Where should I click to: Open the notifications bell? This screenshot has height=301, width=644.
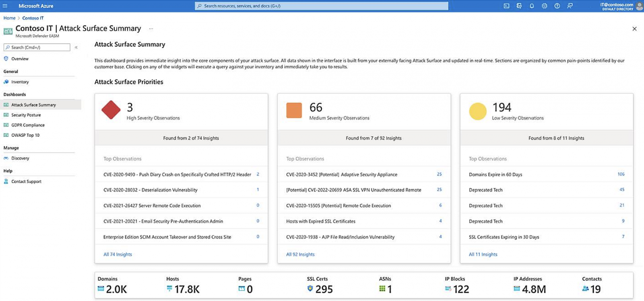tap(532, 6)
